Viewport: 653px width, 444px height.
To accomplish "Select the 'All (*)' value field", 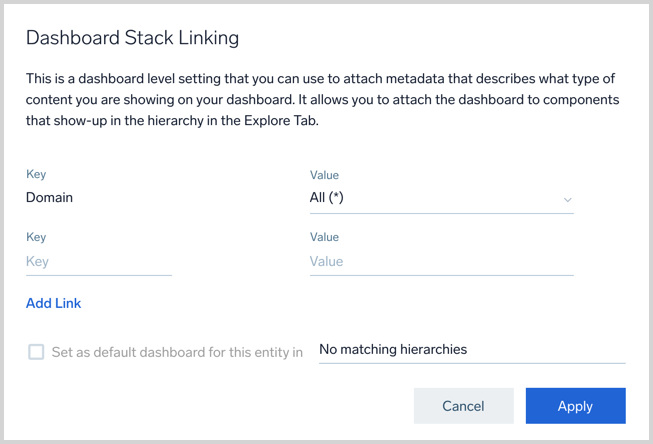I will point(430,198).
